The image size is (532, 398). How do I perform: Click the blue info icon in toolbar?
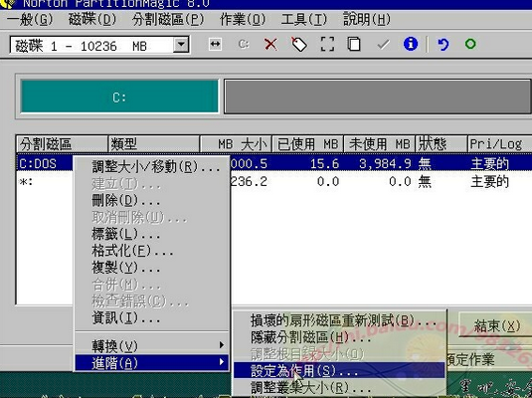(411, 44)
